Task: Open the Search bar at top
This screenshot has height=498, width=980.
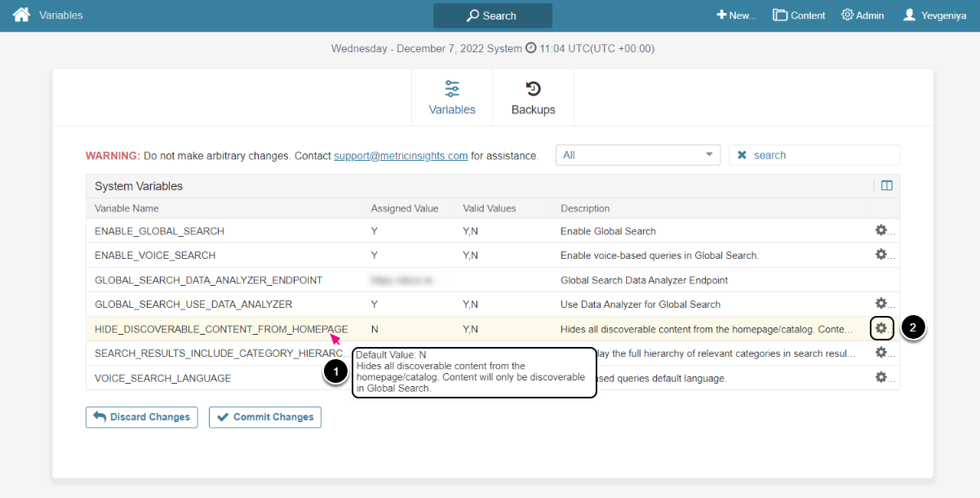Action: [492, 16]
